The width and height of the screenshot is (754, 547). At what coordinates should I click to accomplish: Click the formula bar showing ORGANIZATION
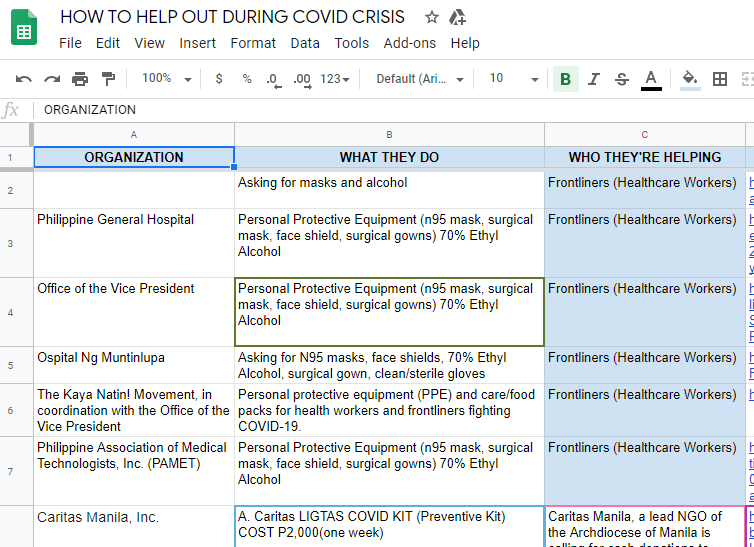(394, 110)
